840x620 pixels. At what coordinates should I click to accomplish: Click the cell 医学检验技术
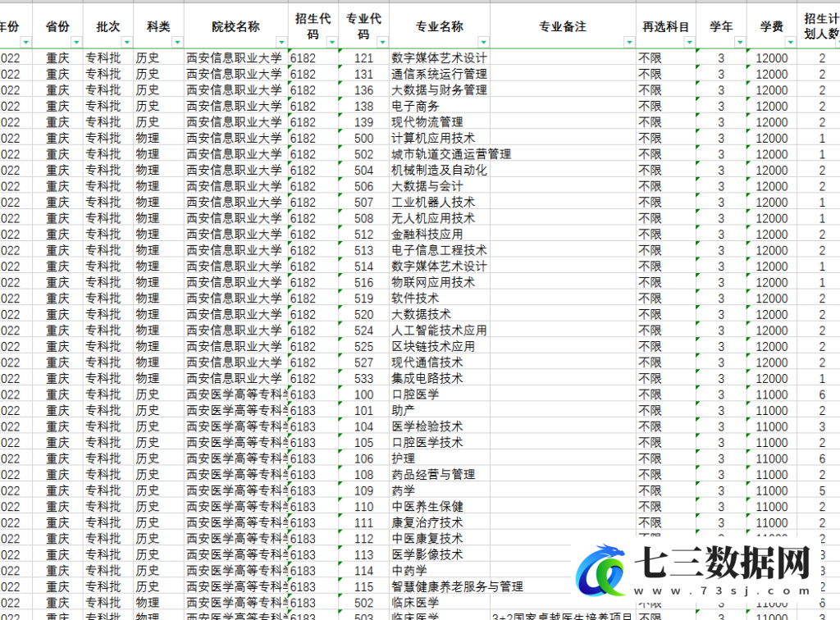coord(440,426)
